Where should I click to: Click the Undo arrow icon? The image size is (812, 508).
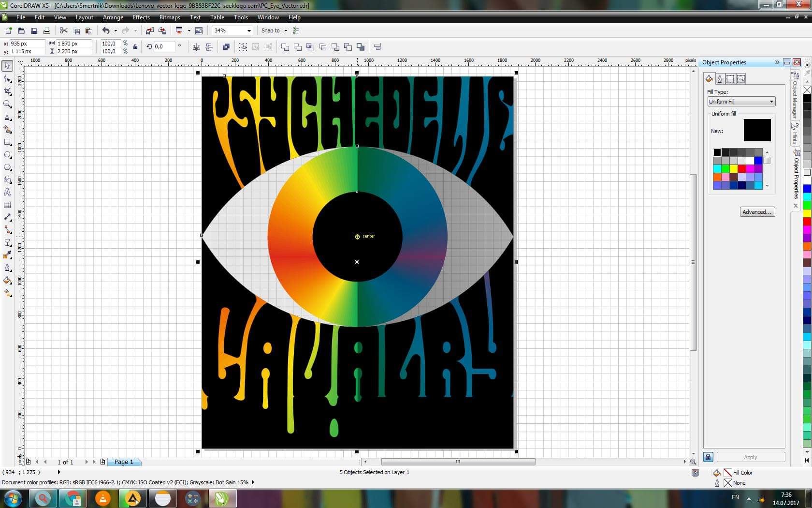point(106,30)
